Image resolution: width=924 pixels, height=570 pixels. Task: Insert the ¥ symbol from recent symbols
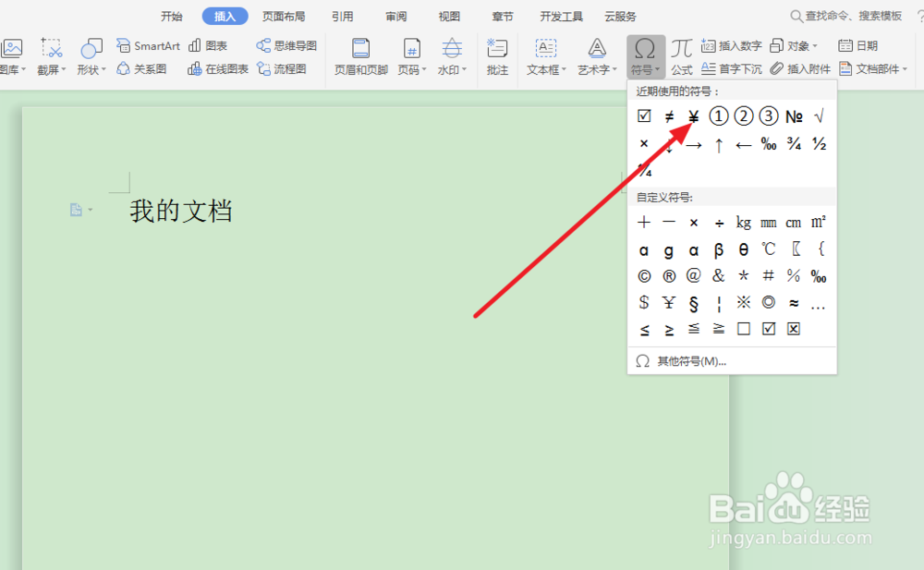(x=693, y=115)
